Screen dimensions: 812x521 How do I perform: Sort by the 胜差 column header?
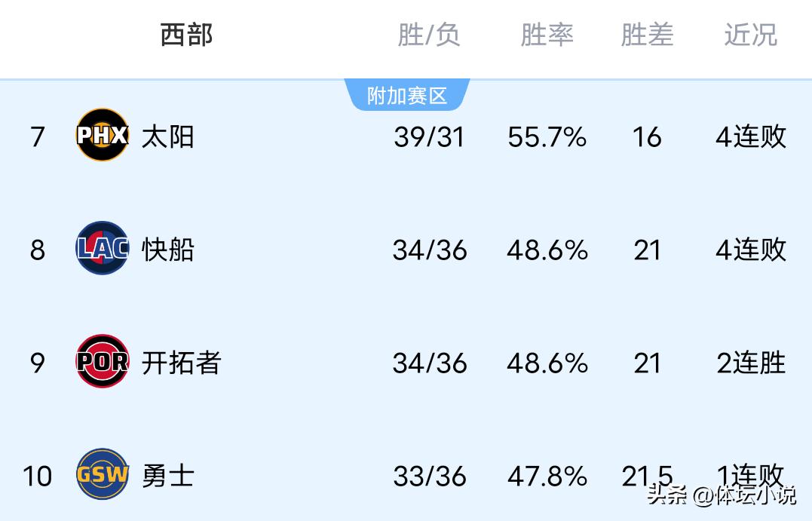tap(647, 35)
